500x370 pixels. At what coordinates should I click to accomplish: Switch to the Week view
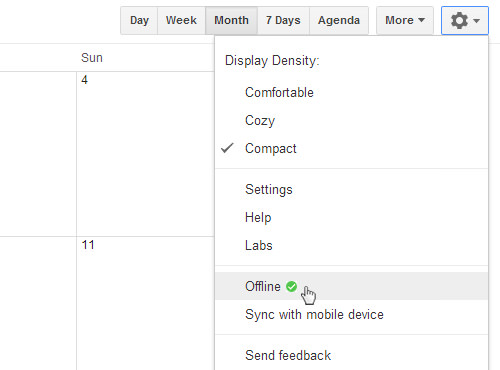click(181, 20)
